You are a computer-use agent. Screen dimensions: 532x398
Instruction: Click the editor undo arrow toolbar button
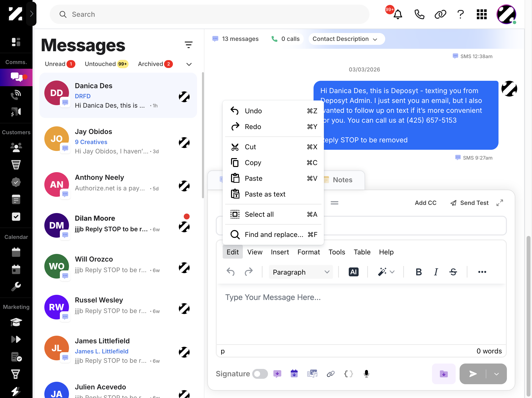pos(231,272)
